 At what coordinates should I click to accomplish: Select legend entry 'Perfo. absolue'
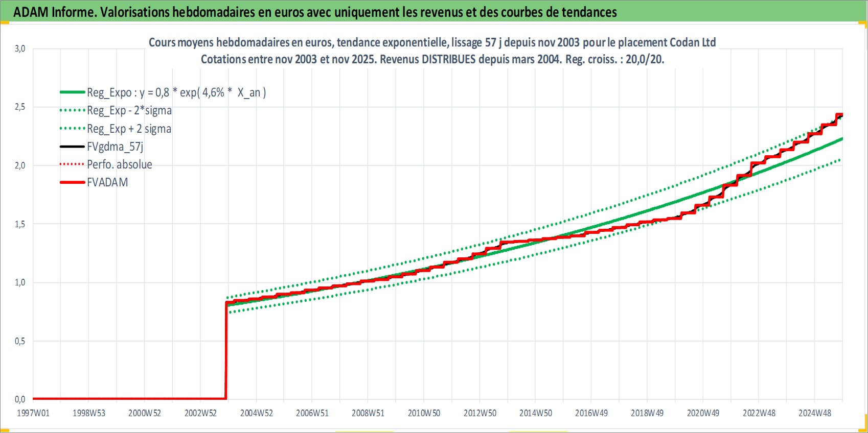pyautogui.click(x=120, y=164)
